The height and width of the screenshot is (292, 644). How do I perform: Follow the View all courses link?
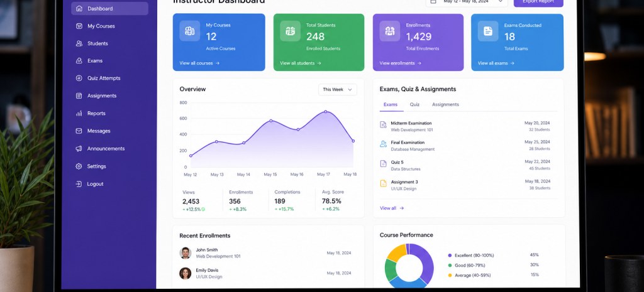pos(199,63)
